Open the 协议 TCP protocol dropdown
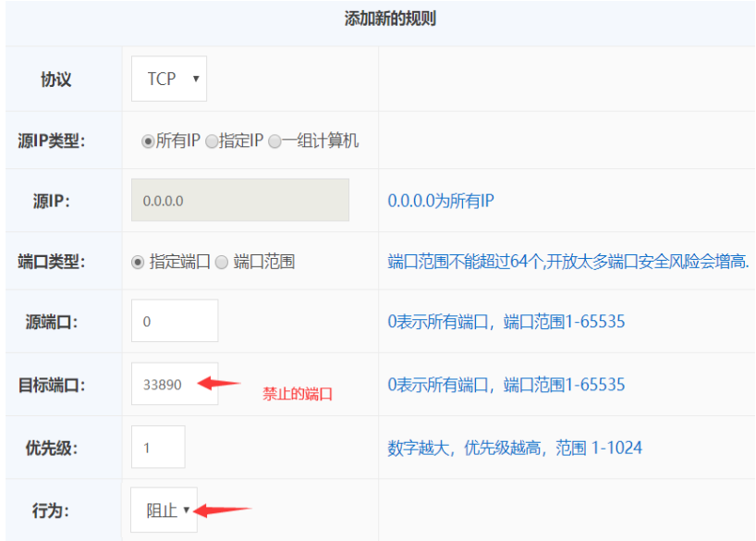This screenshot has width=756, height=541. tap(169, 80)
